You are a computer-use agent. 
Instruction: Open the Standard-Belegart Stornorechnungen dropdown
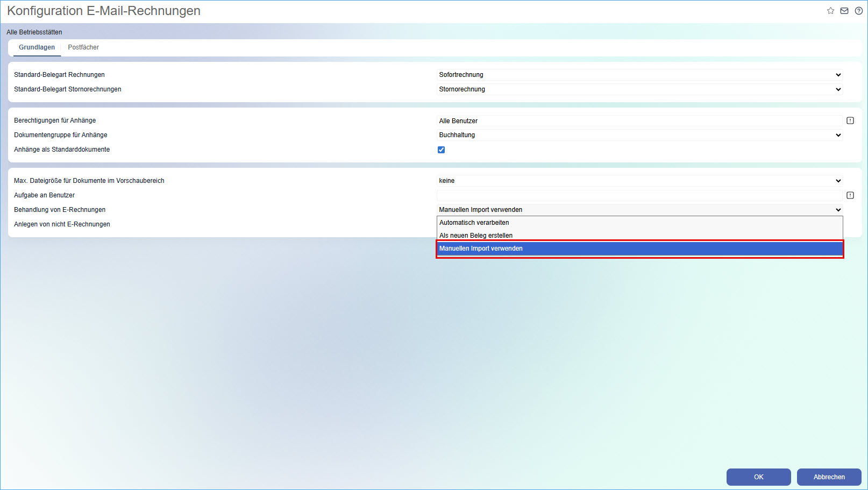pyautogui.click(x=640, y=89)
